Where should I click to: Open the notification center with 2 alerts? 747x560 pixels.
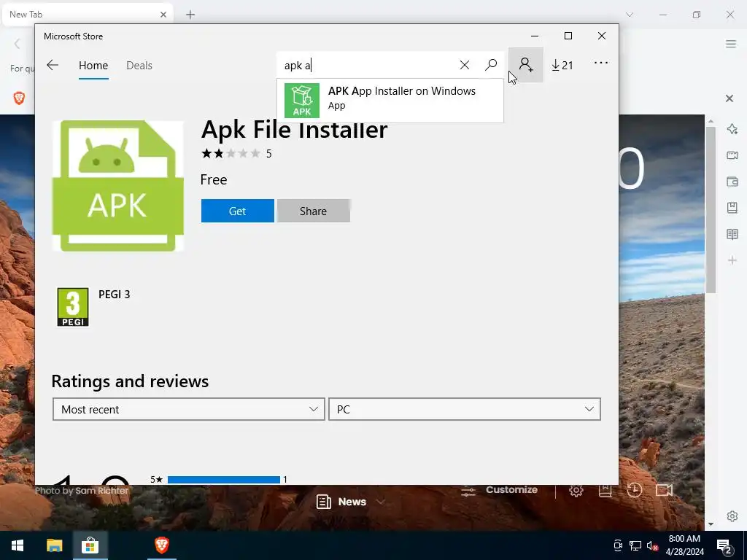(724, 545)
